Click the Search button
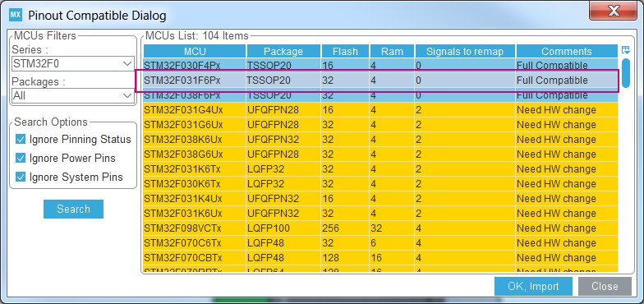The width and height of the screenshot is (644, 304). (x=74, y=209)
